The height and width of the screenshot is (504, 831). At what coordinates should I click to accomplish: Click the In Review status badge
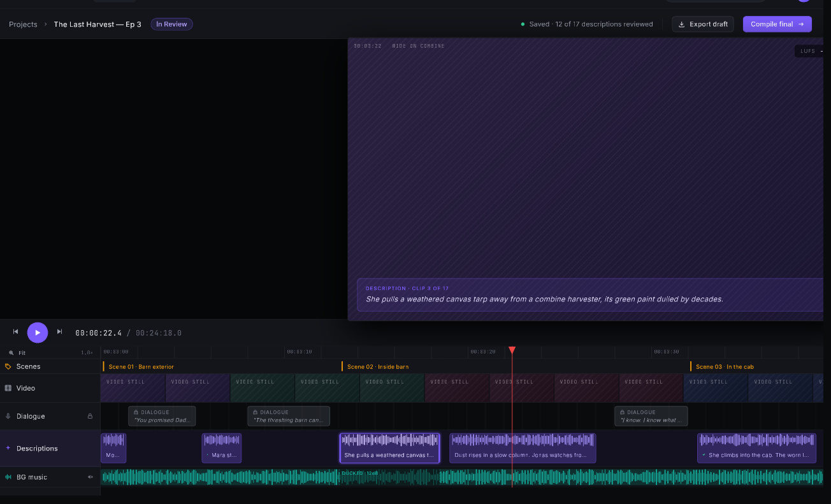(x=171, y=24)
